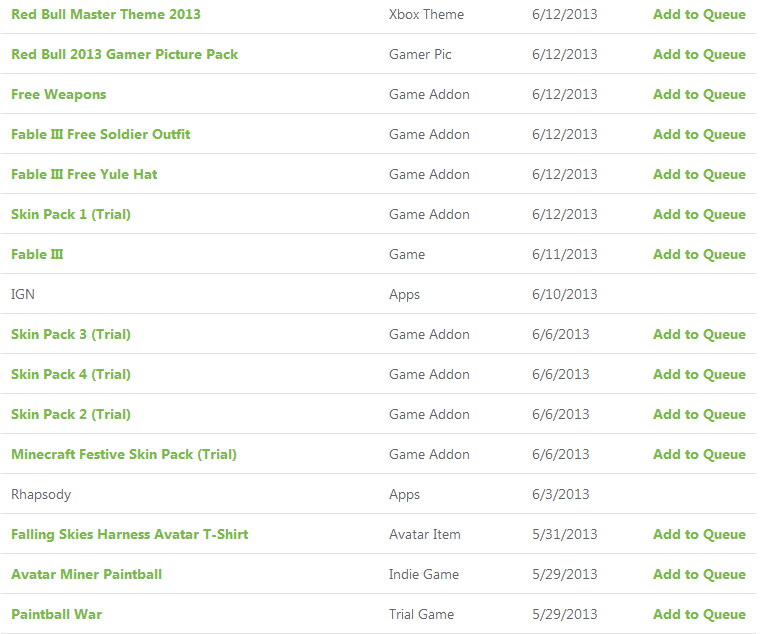The width and height of the screenshot is (769, 634).
Task: Open the Paintball War link
Action: pyautogui.click(x=56, y=614)
